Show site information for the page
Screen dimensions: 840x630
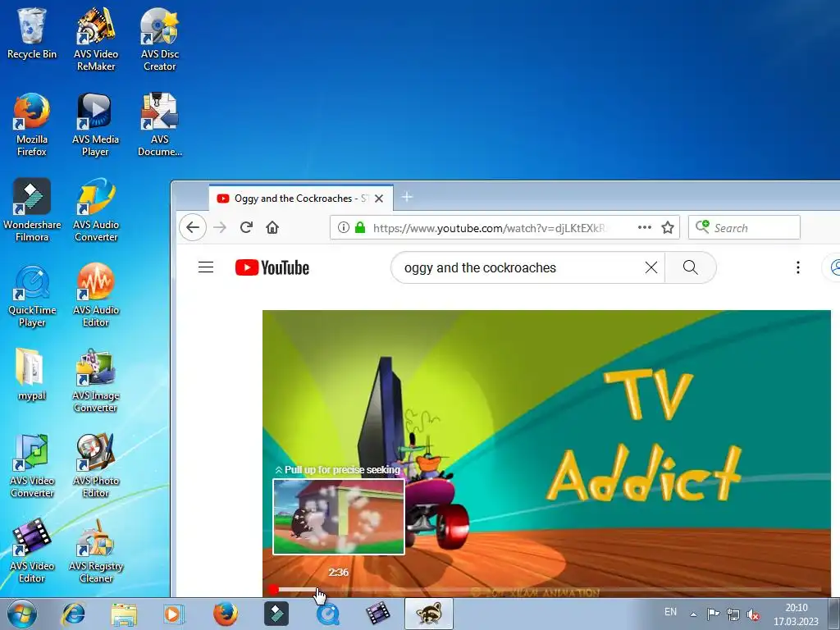344,228
